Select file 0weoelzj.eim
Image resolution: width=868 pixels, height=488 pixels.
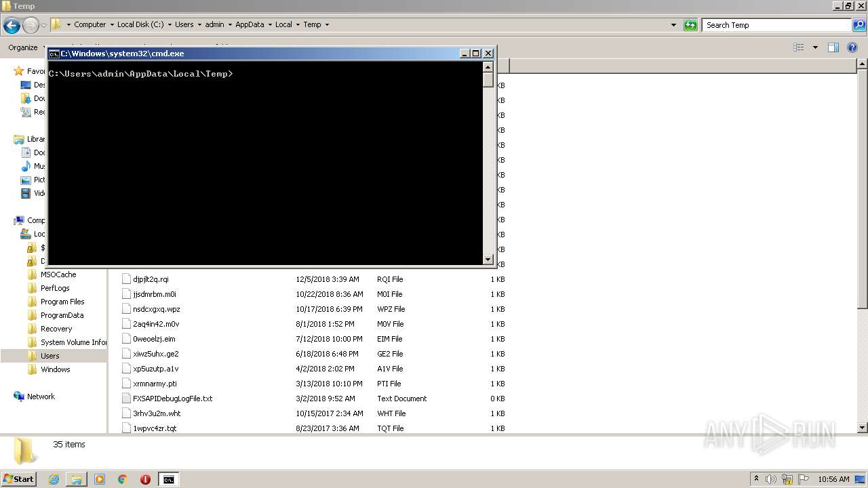[x=154, y=339]
